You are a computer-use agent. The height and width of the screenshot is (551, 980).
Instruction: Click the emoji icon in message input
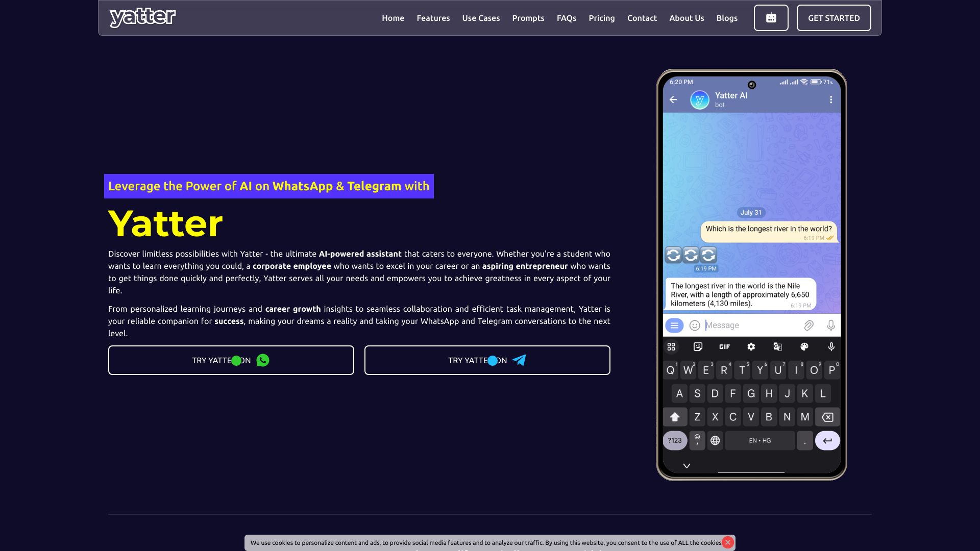[x=694, y=325]
